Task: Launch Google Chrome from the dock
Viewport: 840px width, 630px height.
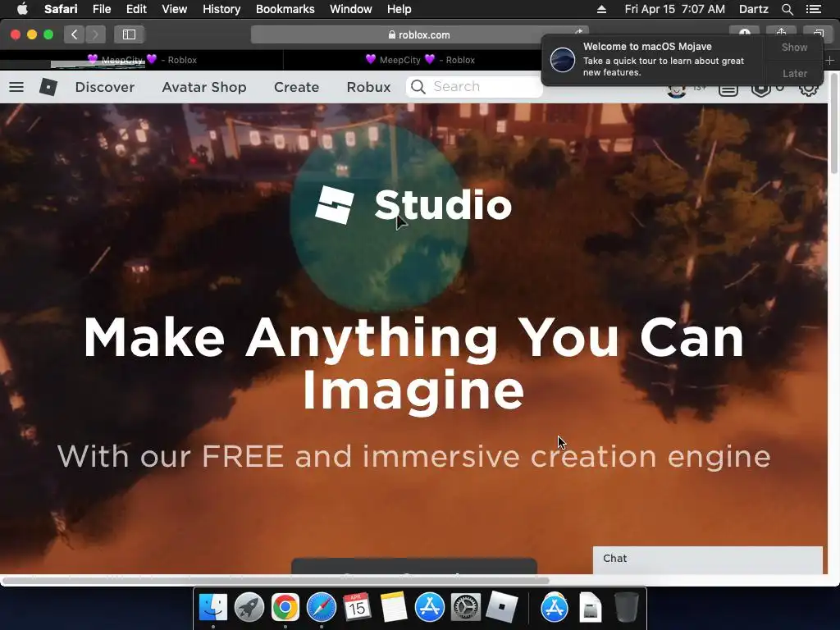Action: pos(285,608)
